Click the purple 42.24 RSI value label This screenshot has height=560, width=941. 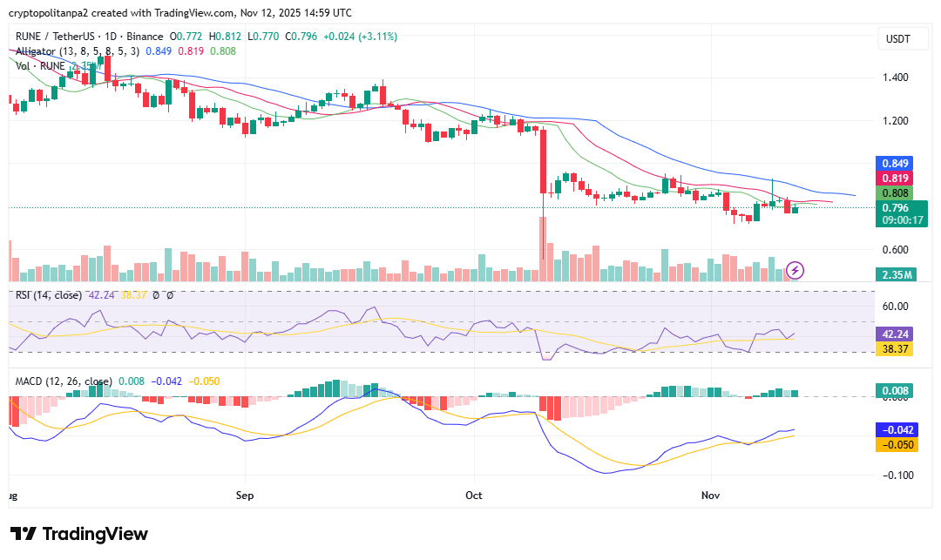coord(895,334)
